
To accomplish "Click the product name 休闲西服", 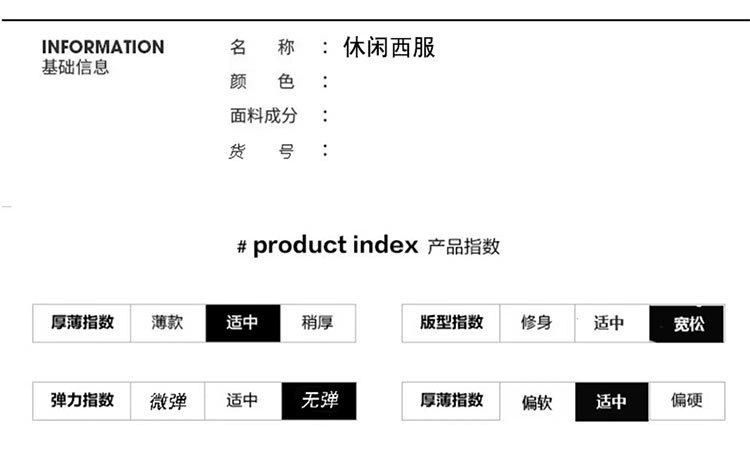I will pos(389,47).
